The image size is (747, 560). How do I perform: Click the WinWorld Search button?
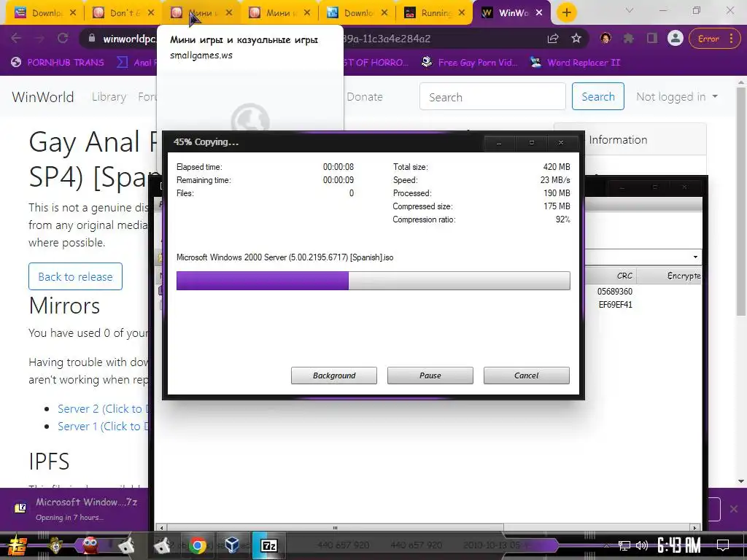598,97
